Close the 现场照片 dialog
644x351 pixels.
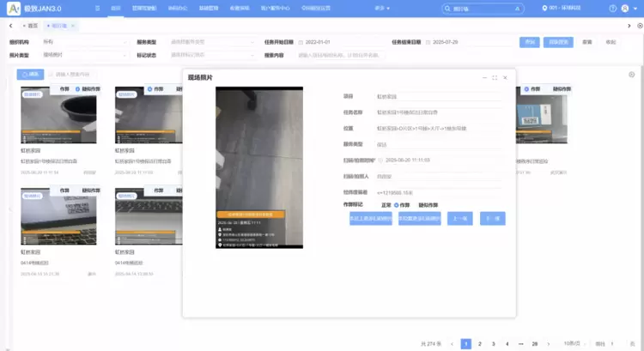(x=506, y=77)
